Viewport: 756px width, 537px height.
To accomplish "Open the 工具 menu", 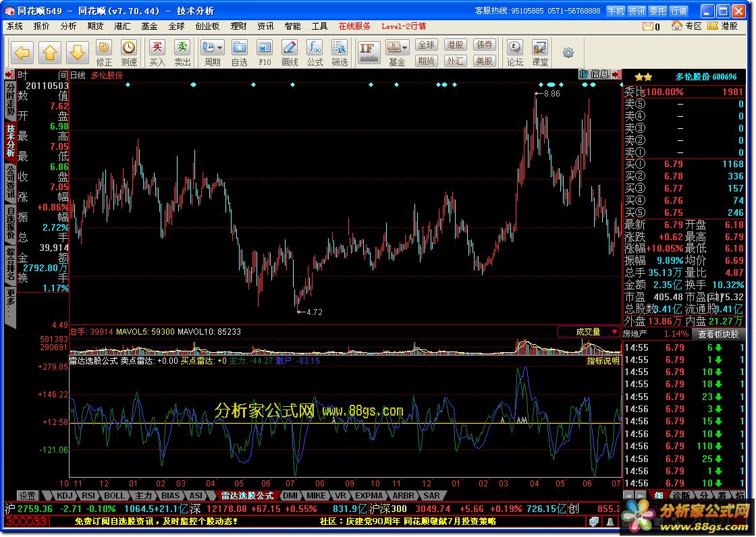I will [319, 26].
